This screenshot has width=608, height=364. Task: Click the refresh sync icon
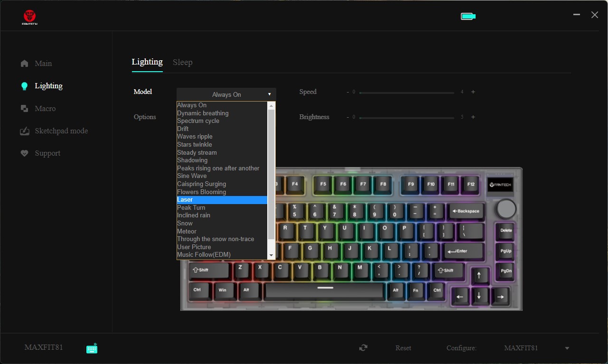363,348
